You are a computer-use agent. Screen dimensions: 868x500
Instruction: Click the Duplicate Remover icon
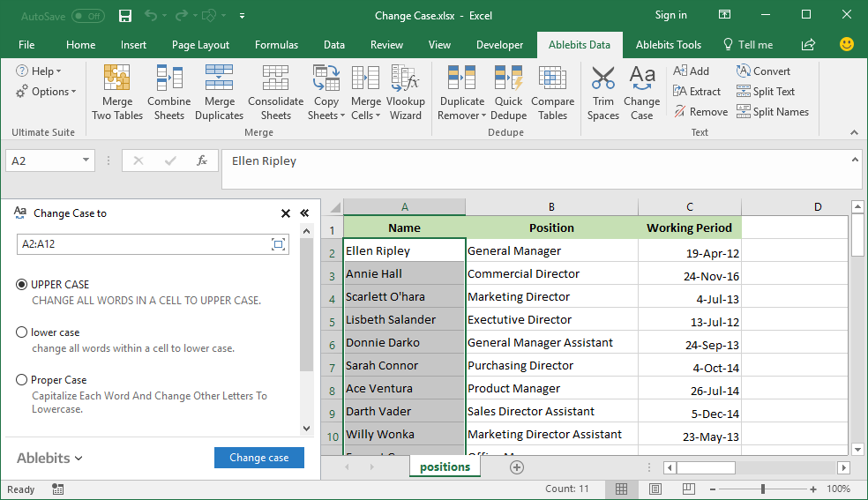pos(461,78)
